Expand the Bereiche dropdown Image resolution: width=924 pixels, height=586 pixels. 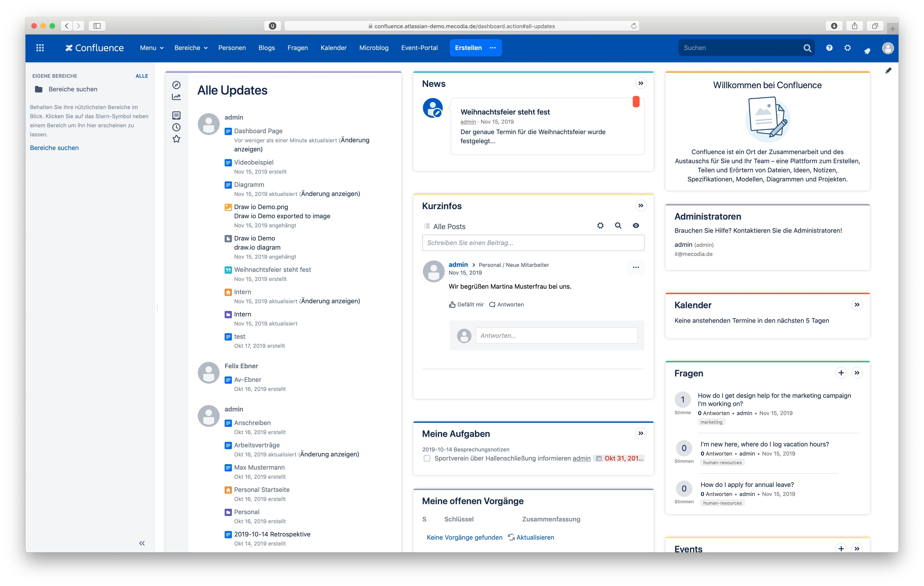click(x=191, y=48)
